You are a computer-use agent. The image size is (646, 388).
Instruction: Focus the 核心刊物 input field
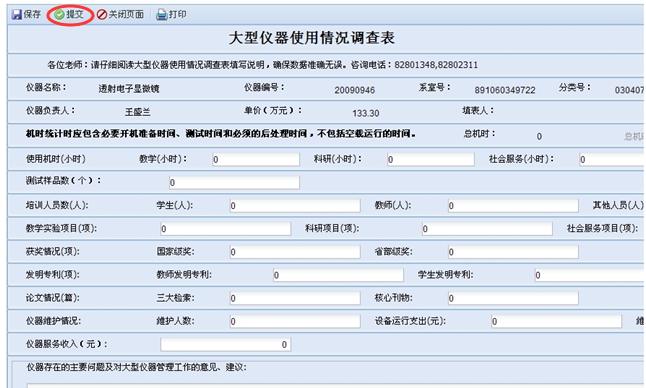[513, 298]
